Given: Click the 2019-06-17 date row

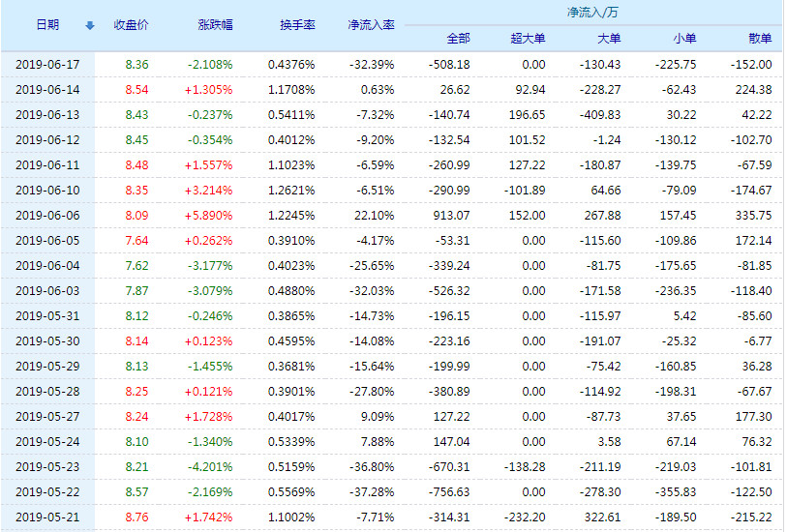Looking at the screenshot, I should tap(47, 64).
